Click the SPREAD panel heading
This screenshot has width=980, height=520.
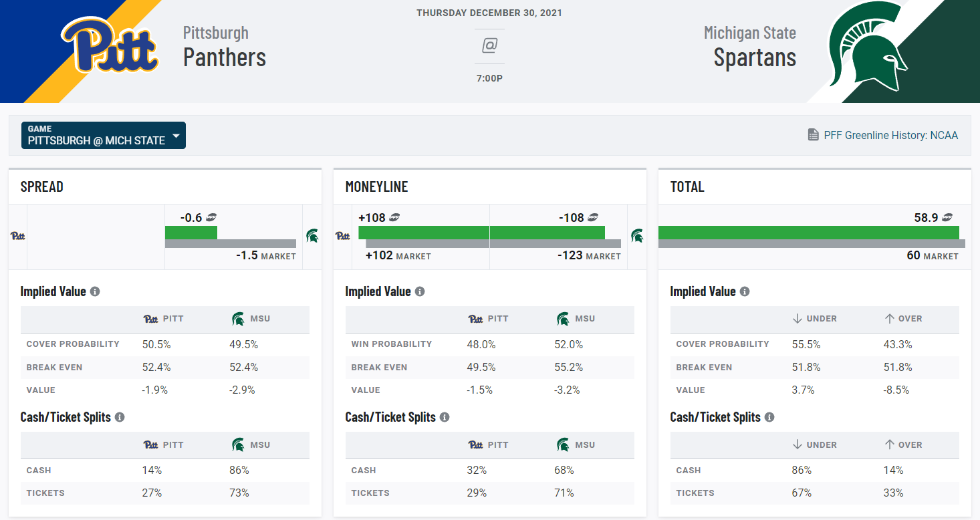42,187
